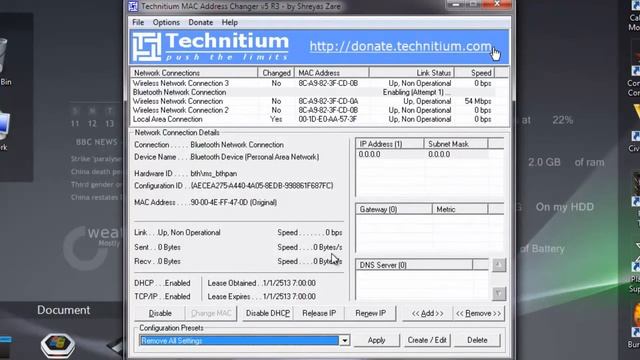Follow the donate.technitium.com link
The width and height of the screenshot is (640, 360).
(400, 47)
